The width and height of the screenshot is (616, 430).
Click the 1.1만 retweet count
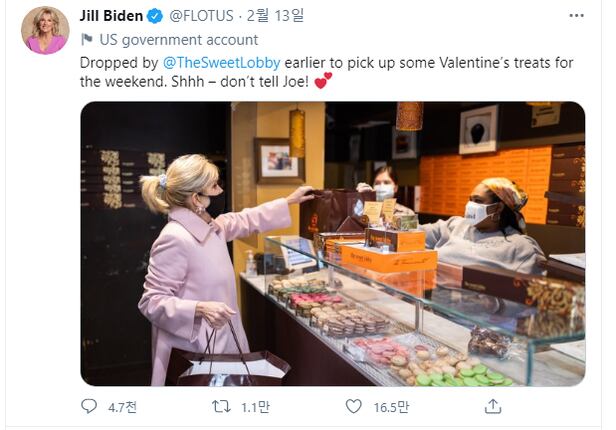pos(257,407)
